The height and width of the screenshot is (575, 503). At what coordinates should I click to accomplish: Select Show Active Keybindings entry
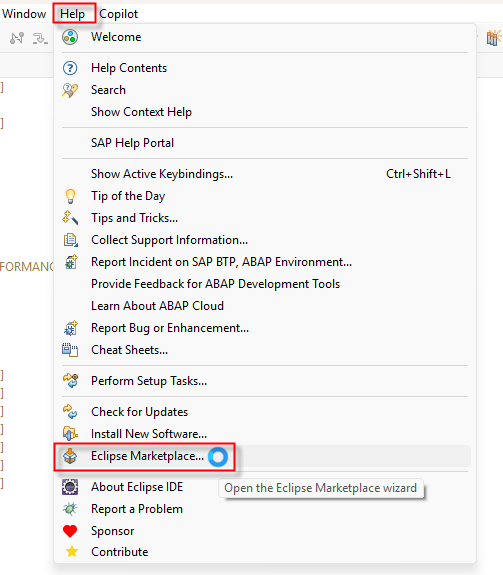pyautogui.click(x=265, y=174)
